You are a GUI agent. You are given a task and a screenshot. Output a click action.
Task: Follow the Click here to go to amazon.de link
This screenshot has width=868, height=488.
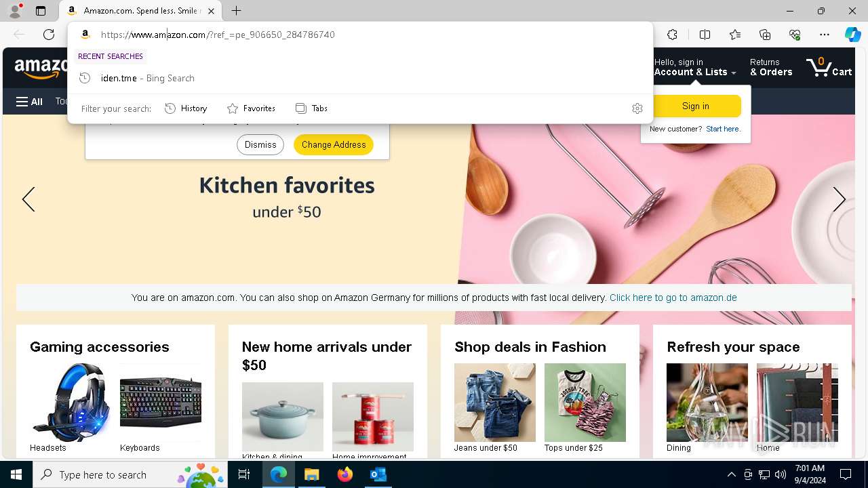pos(673,298)
